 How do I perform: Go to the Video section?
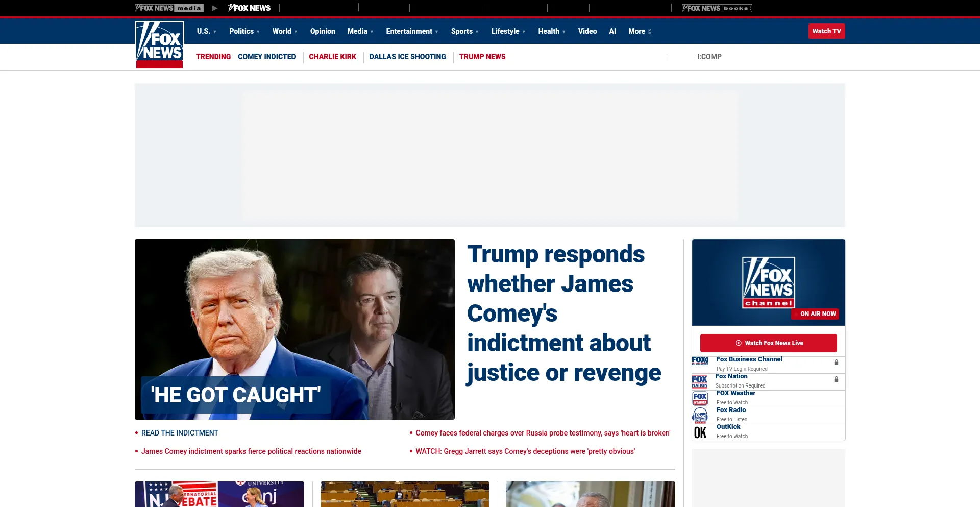[587, 31]
